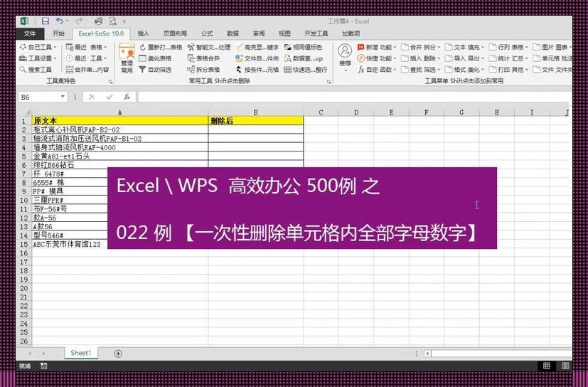Open the 统计 汇总 folder menu

508,58
